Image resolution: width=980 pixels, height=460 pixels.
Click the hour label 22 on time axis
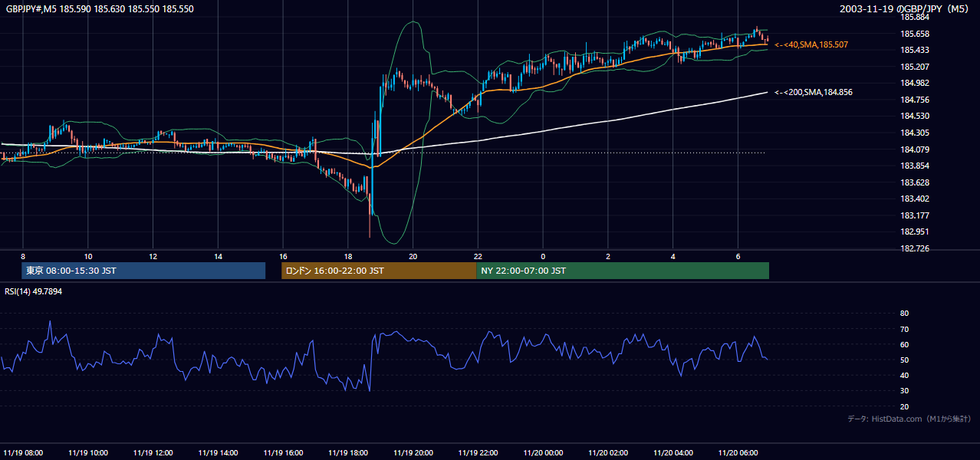pos(478,256)
